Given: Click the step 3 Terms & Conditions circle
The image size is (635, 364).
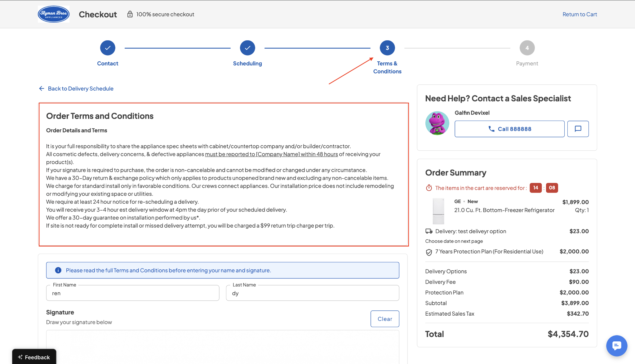Looking at the screenshot, I should (x=387, y=48).
